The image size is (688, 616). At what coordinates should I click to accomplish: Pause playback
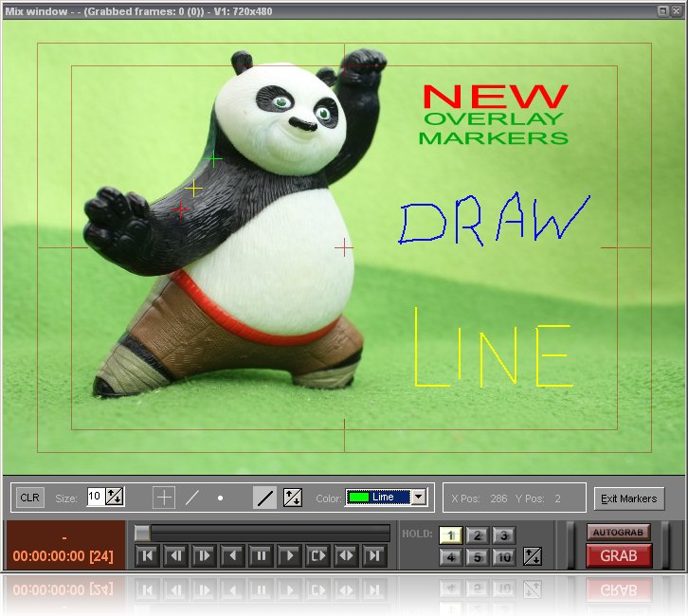(x=261, y=556)
